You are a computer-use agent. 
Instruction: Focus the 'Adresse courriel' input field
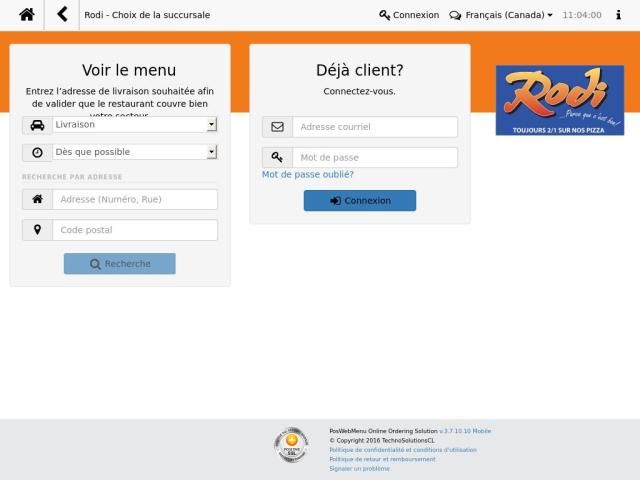click(x=374, y=127)
